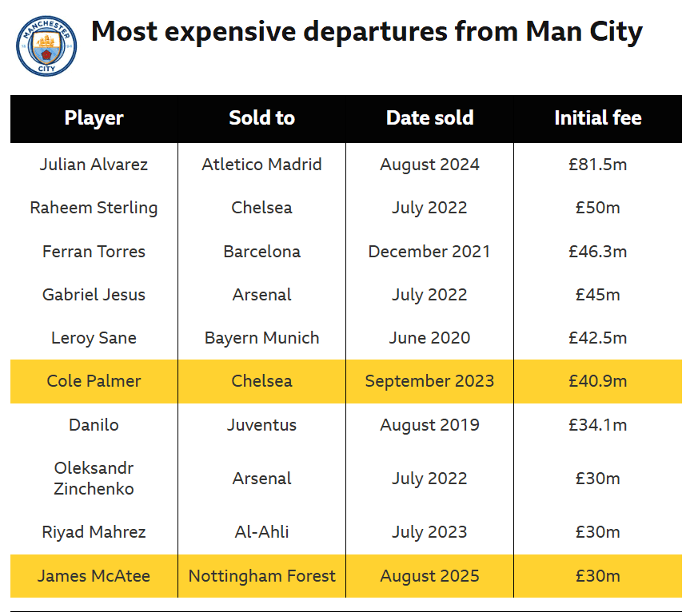Click the December 2021 date cell
The image size is (694, 616).
430,252
